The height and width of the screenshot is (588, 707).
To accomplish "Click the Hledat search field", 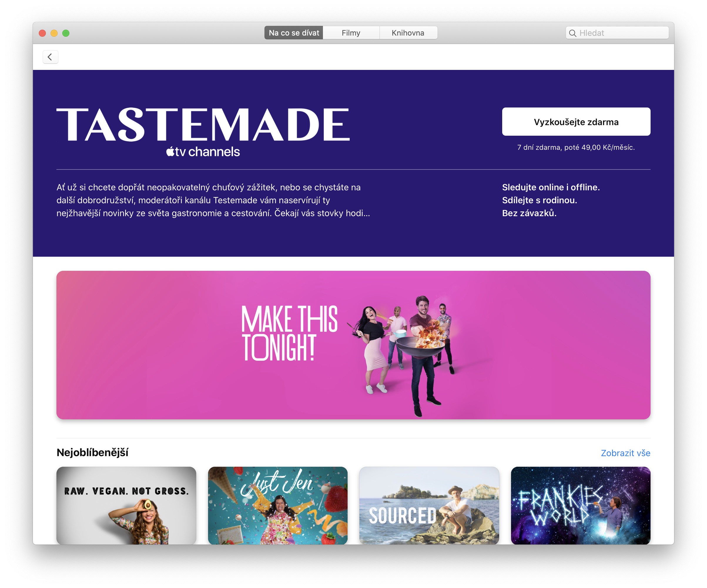I will click(617, 33).
